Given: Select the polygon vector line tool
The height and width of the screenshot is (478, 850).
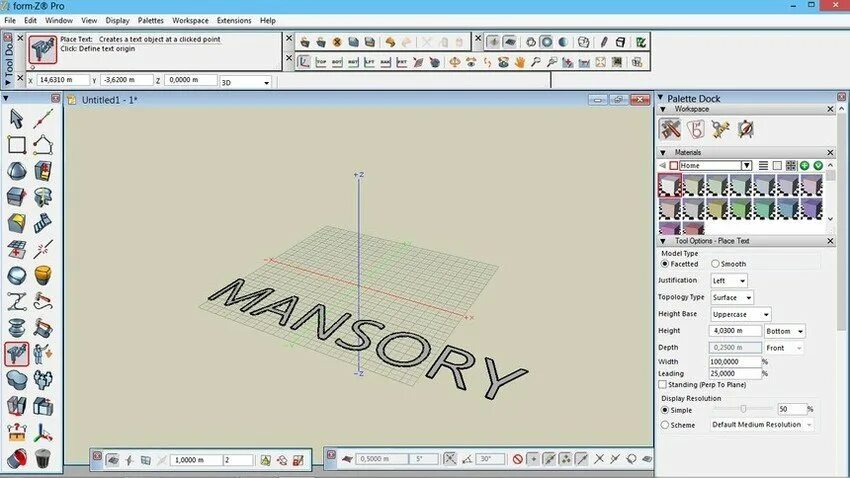Looking at the screenshot, I should (x=42, y=145).
